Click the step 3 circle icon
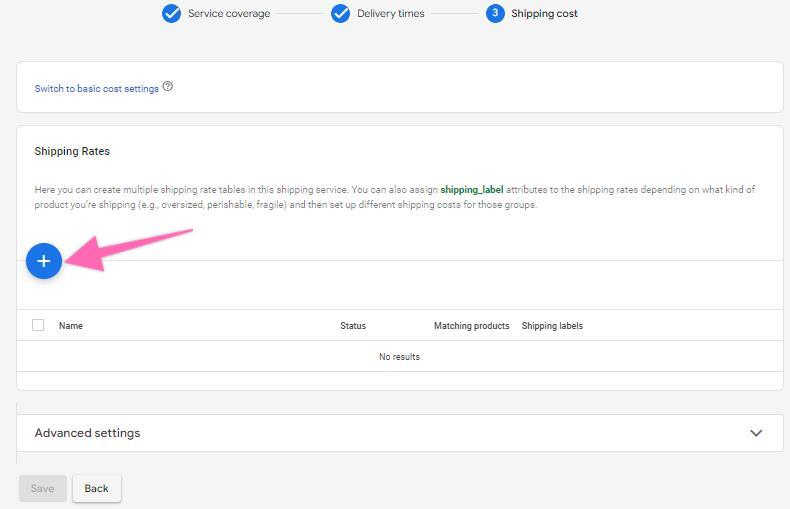Viewport: 790px width, 509px height. [x=495, y=14]
